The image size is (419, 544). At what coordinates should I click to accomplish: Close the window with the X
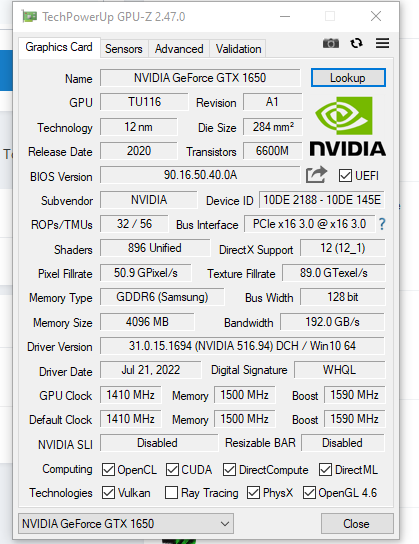point(376,16)
